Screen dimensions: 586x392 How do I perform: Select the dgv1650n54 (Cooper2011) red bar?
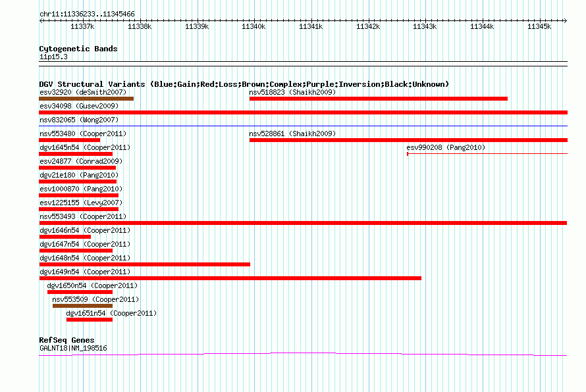[80, 292]
